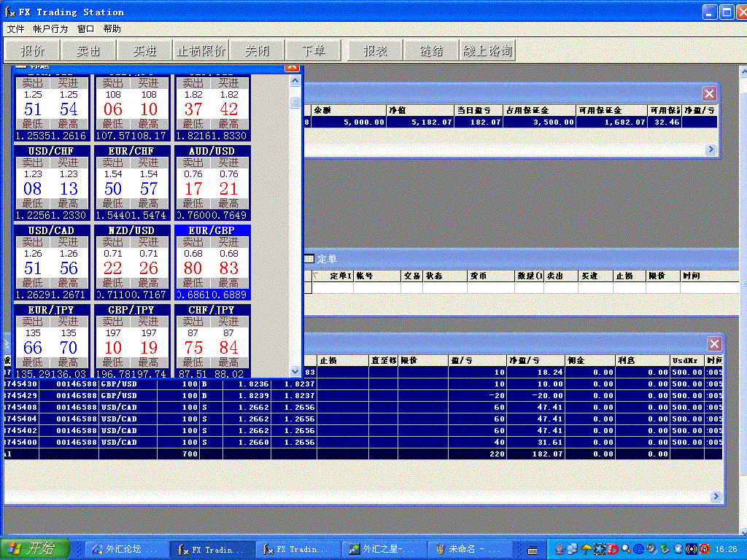Click the grid icon beside 定单 title
747x560 pixels.
pos(309,259)
